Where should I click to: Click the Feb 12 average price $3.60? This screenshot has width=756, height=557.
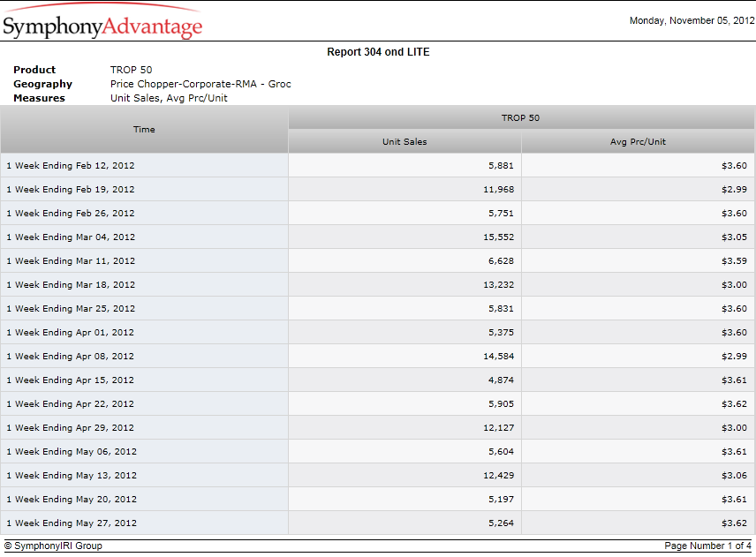coord(734,166)
